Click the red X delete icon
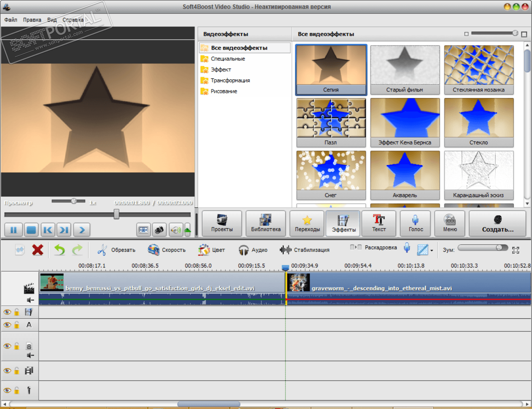 (38, 250)
